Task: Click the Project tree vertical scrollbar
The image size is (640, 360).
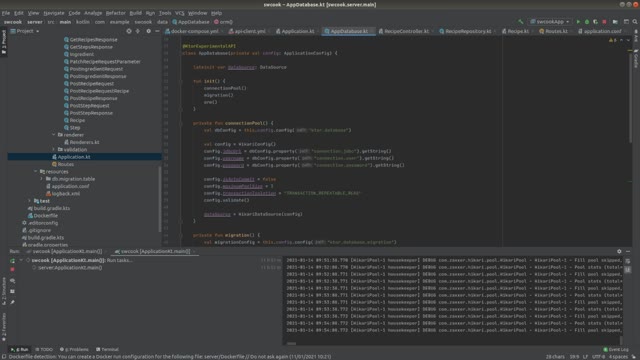Action: (160, 198)
